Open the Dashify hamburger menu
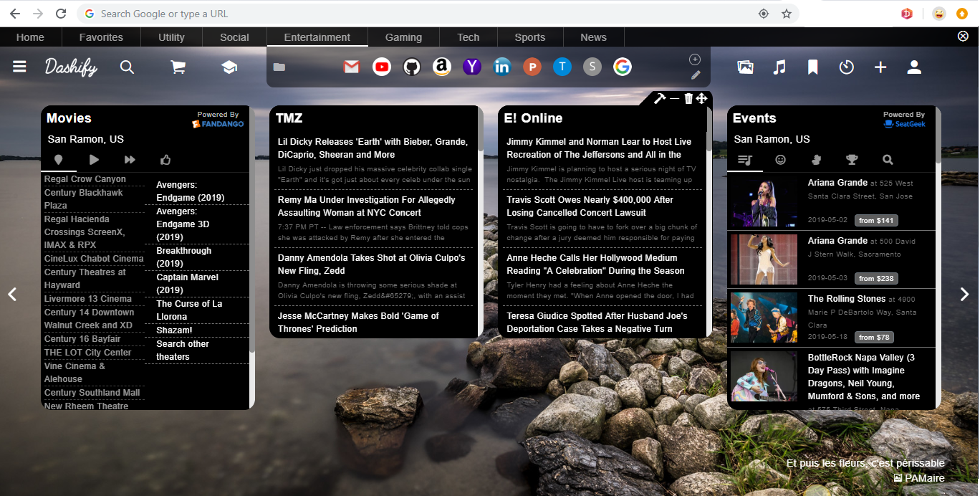This screenshot has height=496, width=980. (19, 67)
